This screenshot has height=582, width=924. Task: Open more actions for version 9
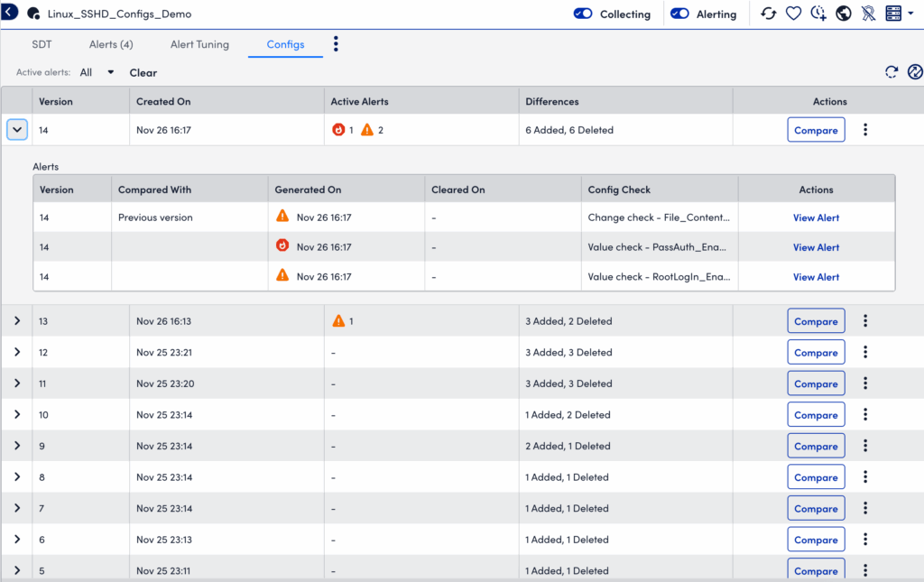point(865,446)
